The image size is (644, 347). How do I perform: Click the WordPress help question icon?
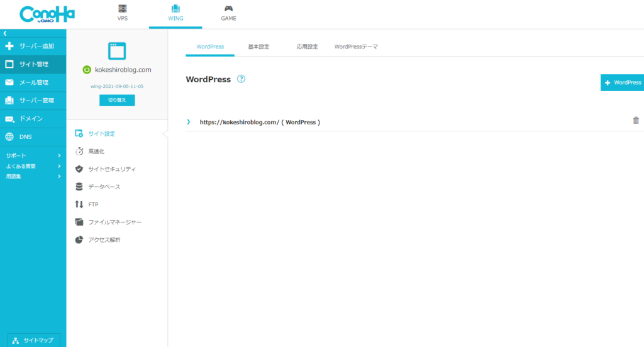[x=241, y=79]
